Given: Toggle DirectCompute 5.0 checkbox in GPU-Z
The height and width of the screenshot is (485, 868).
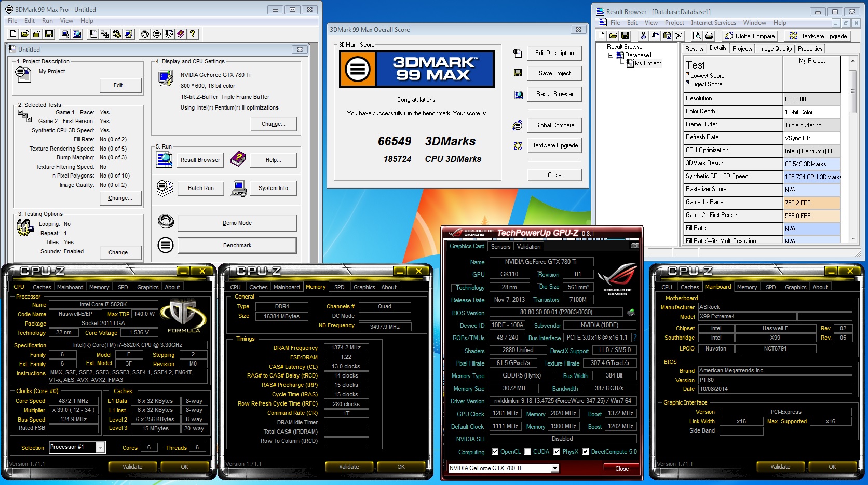Looking at the screenshot, I should (x=585, y=452).
